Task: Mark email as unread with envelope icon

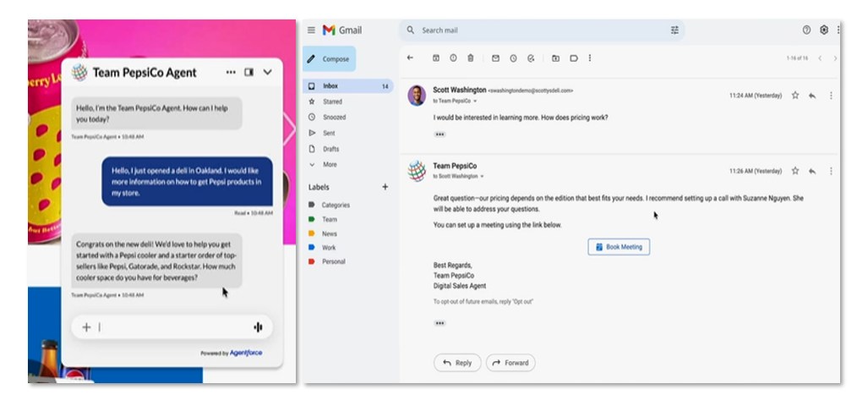Action: pos(495,58)
